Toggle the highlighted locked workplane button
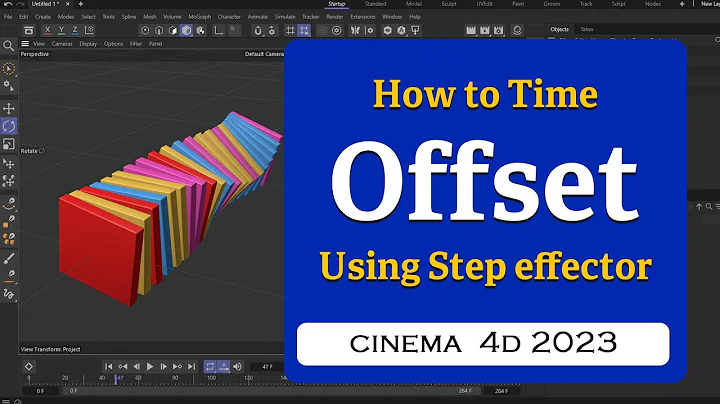The height and width of the screenshot is (404, 720). click(304, 30)
